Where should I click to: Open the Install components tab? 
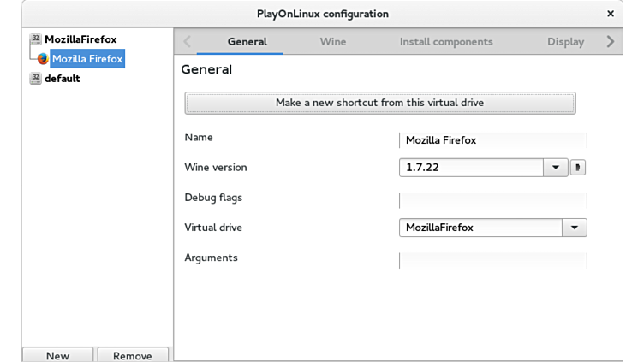[446, 41]
